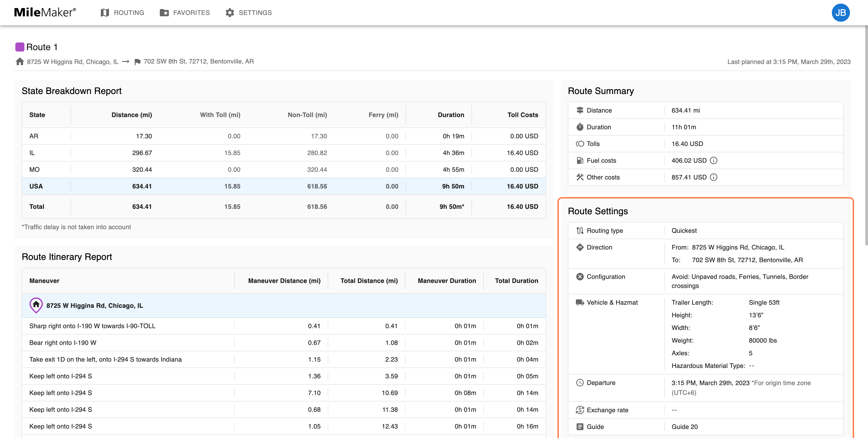Select 'Sharp right onto I-190 W towards I-90-TOLL'

click(x=284, y=326)
